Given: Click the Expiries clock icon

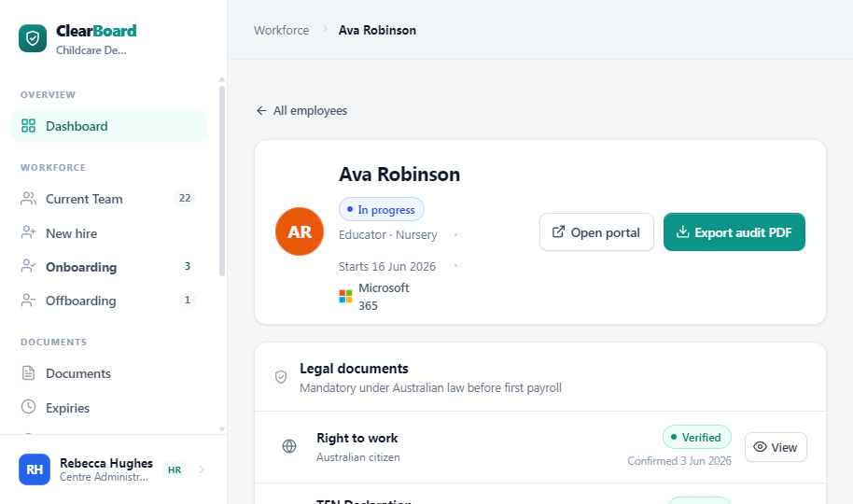Looking at the screenshot, I should tap(28, 407).
